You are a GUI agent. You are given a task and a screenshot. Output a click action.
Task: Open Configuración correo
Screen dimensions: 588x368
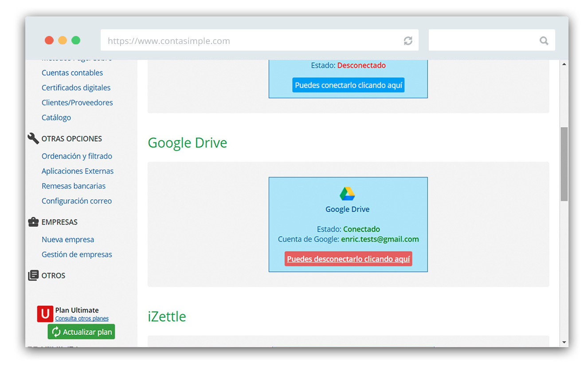(77, 201)
